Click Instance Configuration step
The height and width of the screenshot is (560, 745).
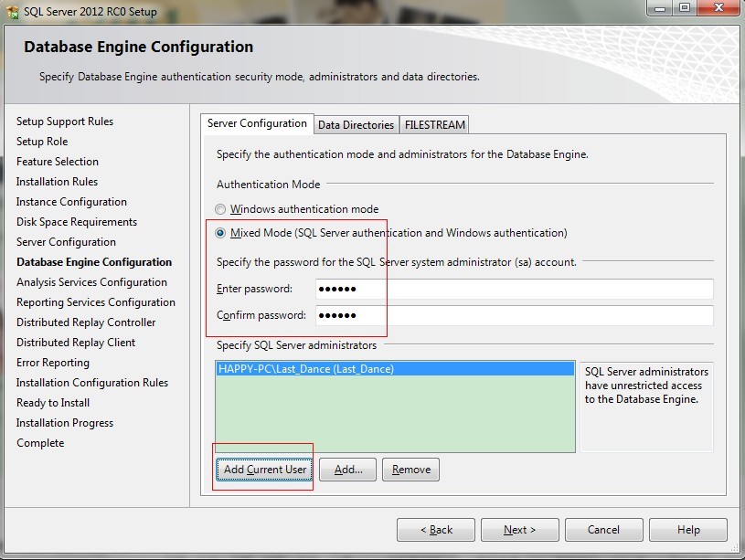pyautogui.click(x=71, y=202)
